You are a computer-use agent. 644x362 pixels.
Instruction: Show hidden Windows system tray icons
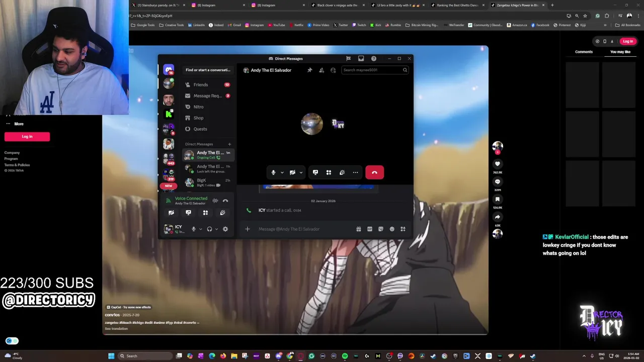584,356
